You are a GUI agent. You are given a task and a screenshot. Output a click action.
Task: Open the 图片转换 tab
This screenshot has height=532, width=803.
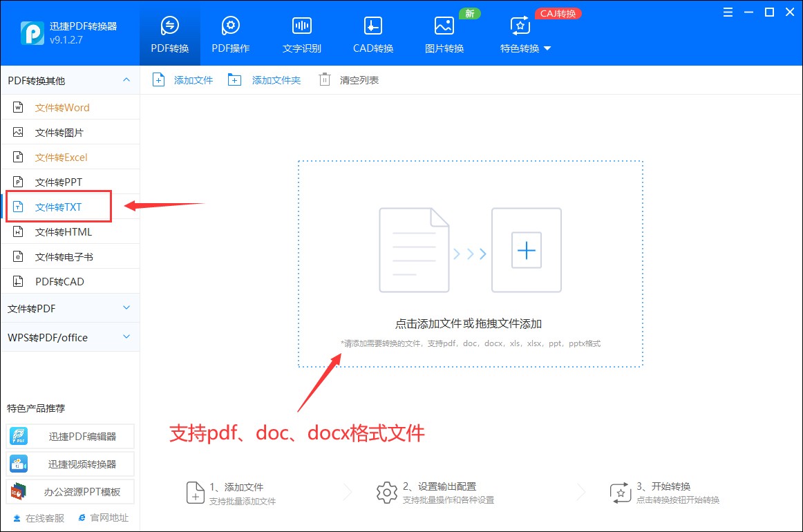444,34
